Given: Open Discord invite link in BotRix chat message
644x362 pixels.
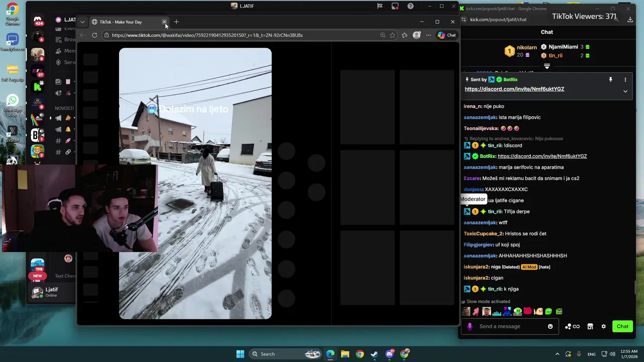Looking at the screenshot, I should [x=542, y=156].
